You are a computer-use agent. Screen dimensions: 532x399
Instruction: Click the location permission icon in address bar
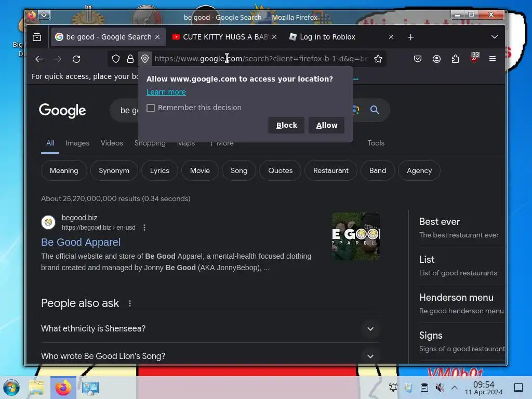pos(145,59)
